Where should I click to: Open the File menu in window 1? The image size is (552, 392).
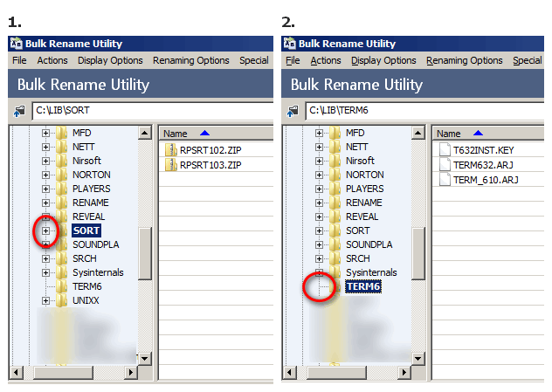(x=19, y=60)
